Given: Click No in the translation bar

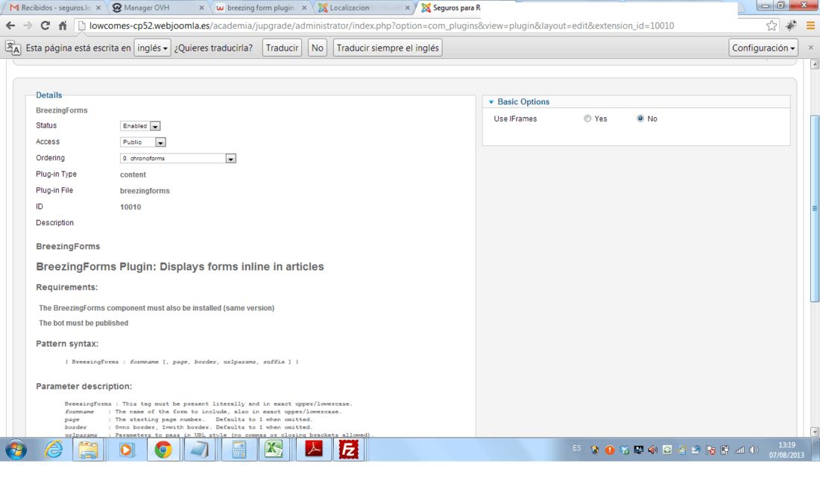Looking at the screenshot, I should click(x=318, y=48).
